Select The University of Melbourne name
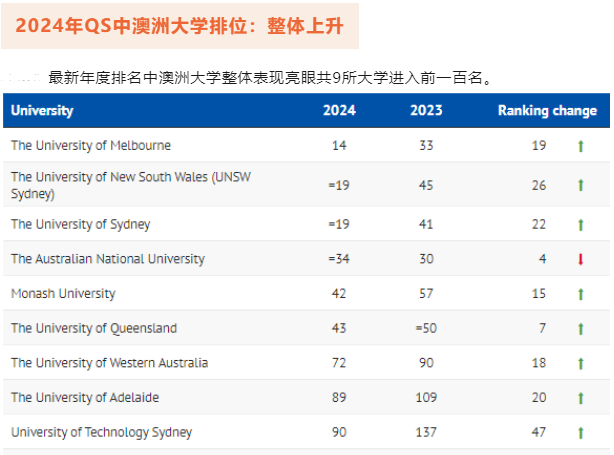 91,145
